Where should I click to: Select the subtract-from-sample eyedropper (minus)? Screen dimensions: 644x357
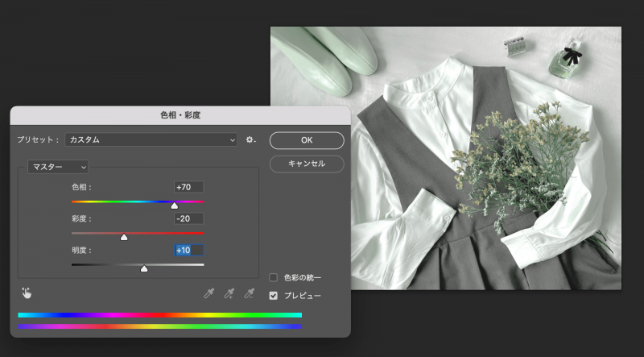coord(250,293)
